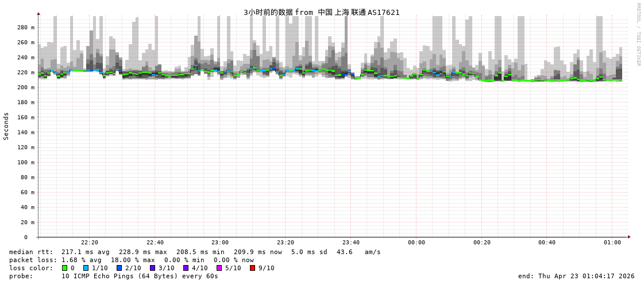
Task: Click the 280 m y-axis label
Action: (x=26, y=28)
